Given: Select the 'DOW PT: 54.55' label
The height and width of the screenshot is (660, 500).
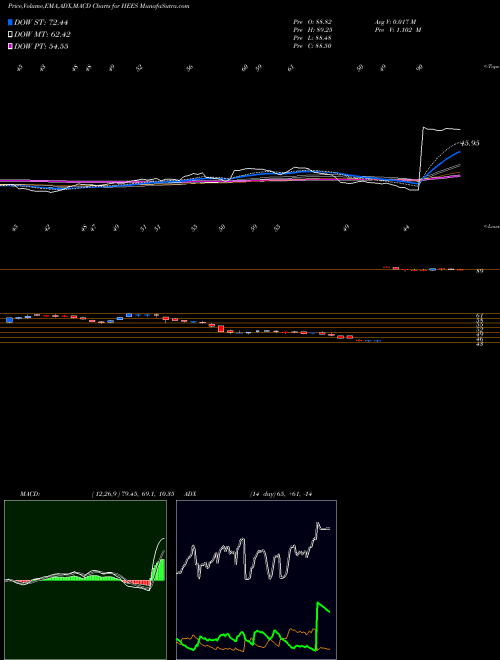Looking at the screenshot, I should pos(41,46).
